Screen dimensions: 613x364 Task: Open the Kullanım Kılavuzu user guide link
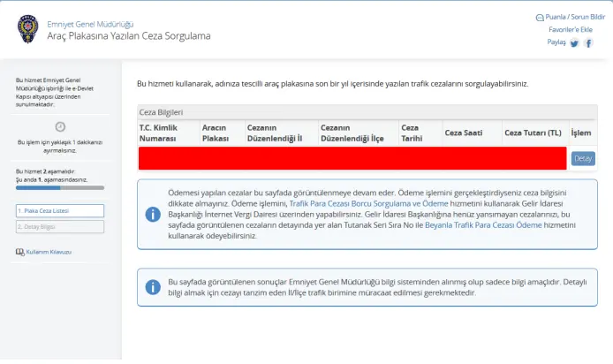[49, 252]
